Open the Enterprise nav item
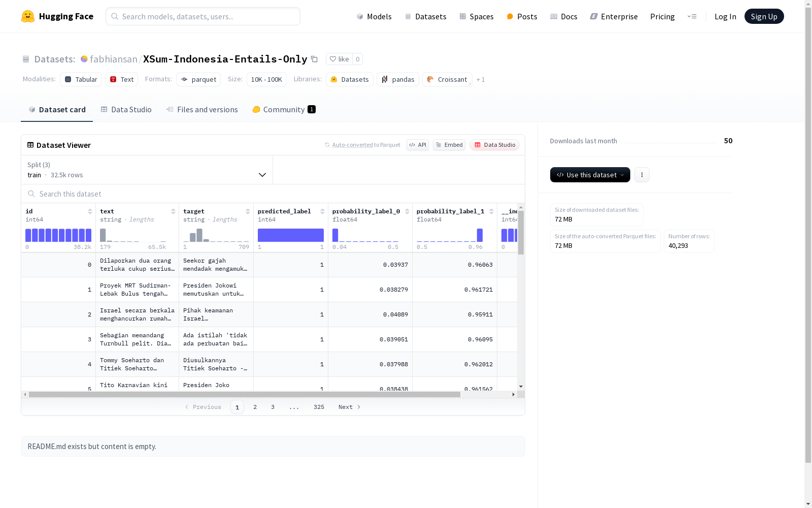This screenshot has height=508, width=812. pyautogui.click(x=614, y=16)
